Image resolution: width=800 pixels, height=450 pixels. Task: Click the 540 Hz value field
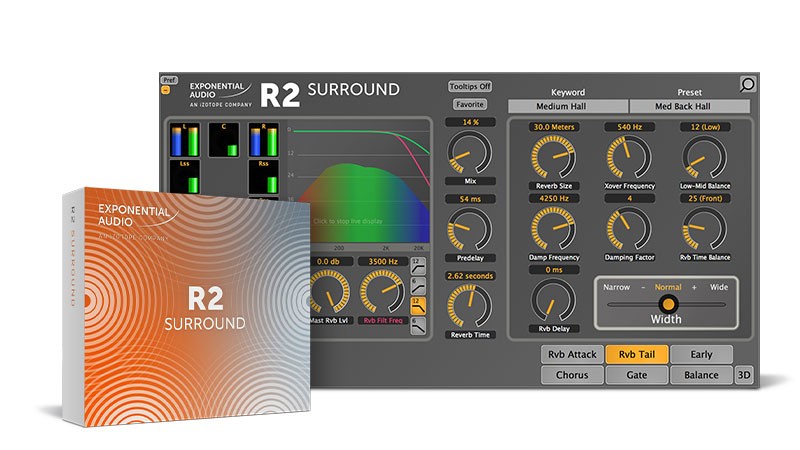pyautogui.click(x=629, y=127)
